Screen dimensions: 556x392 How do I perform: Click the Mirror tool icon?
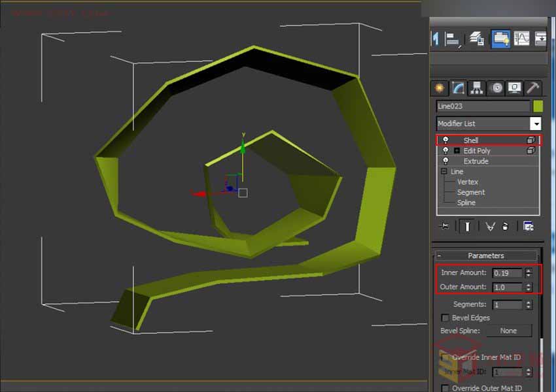click(x=436, y=39)
